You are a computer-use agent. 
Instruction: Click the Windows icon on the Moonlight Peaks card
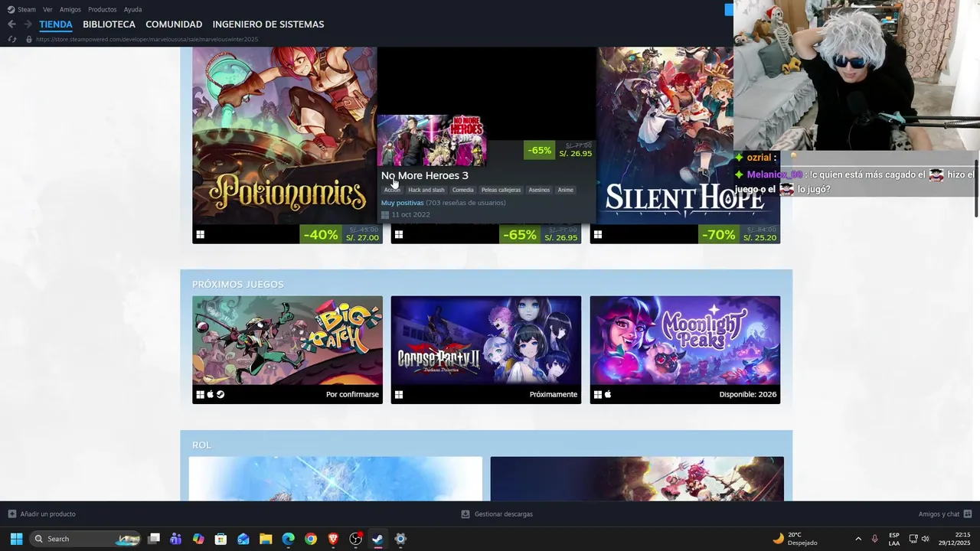click(x=598, y=395)
